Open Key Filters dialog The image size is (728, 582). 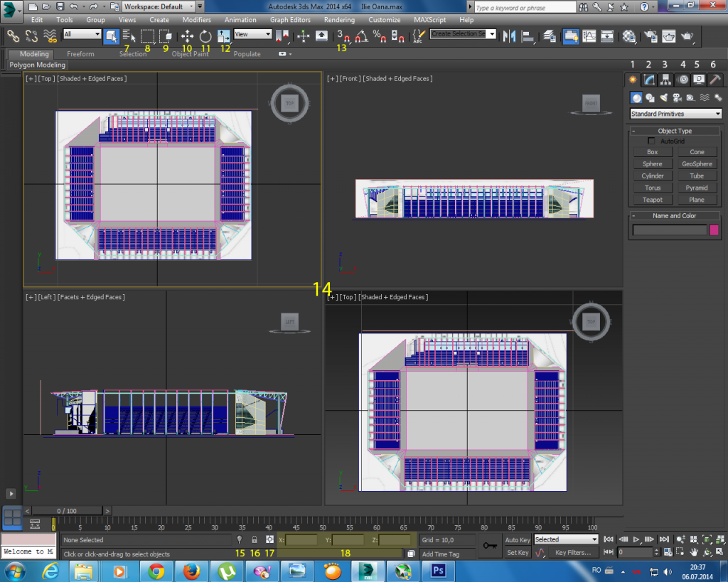click(x=573, y=552)
